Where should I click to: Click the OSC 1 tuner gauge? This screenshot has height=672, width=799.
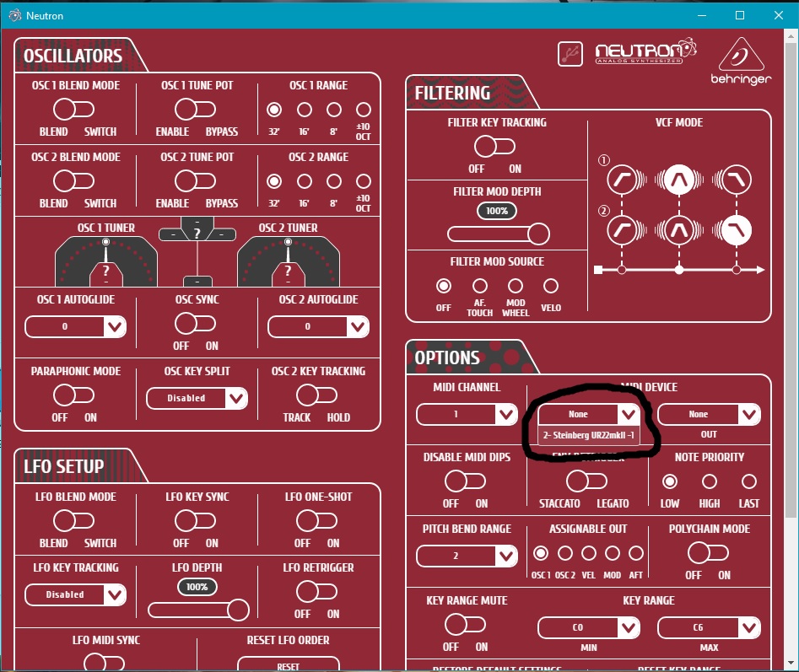click(x=106, y=261)
